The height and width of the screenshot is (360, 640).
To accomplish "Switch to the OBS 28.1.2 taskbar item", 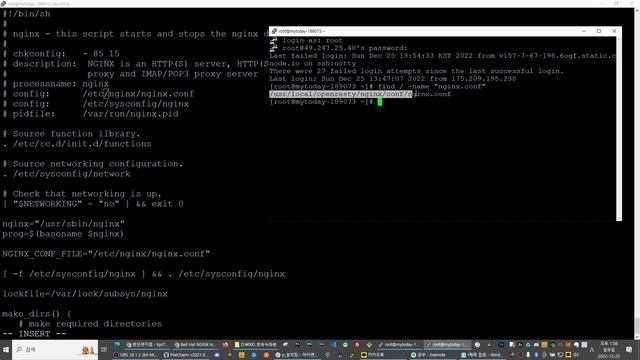I will click(x=135, y=355).
